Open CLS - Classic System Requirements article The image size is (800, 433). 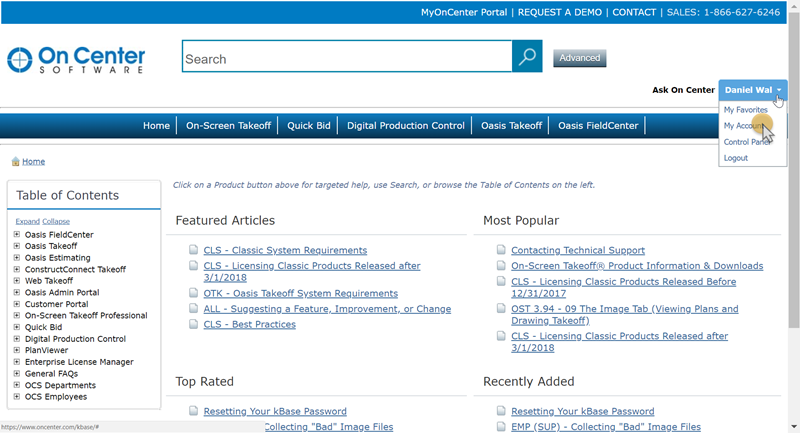click(x=285, y=250)
